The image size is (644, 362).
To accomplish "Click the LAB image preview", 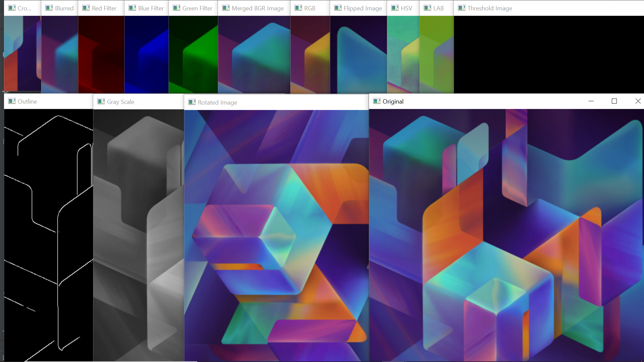I will [x=437, y=55].
